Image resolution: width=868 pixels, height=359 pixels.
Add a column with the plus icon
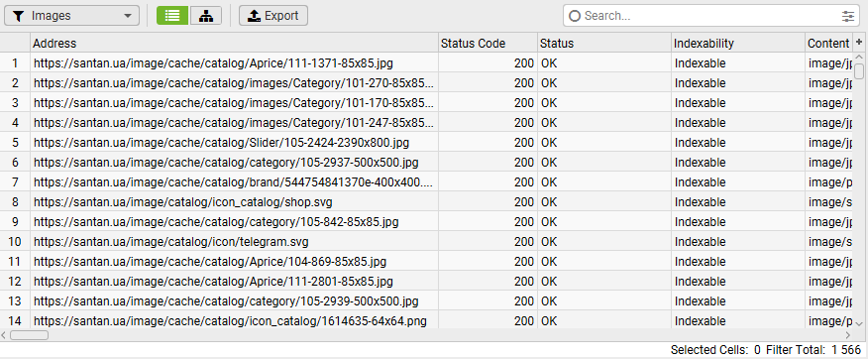coord(859,42)
